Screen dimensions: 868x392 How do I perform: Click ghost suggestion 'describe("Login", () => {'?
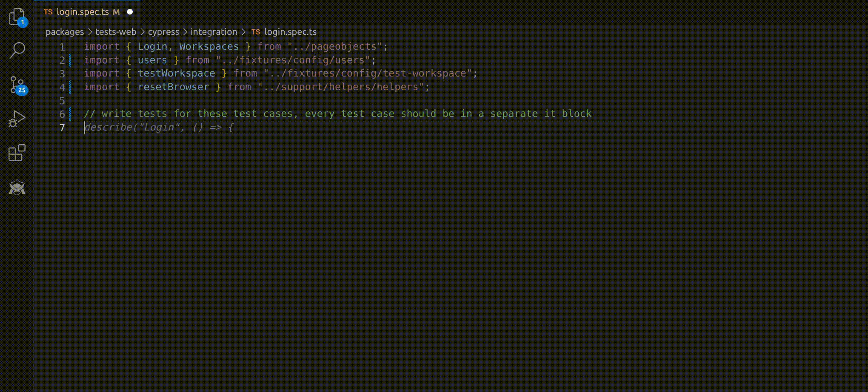[x=159, y=127]
